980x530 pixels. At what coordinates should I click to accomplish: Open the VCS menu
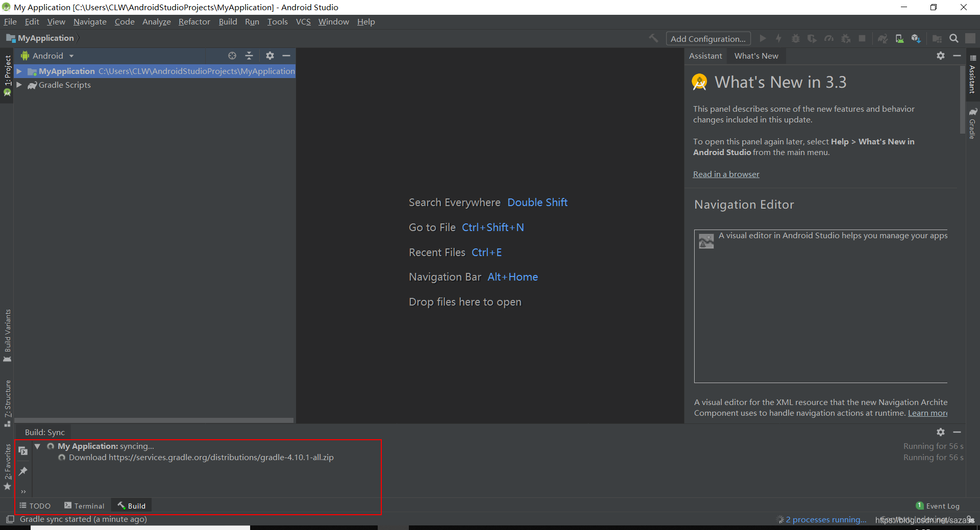[303, 21]
